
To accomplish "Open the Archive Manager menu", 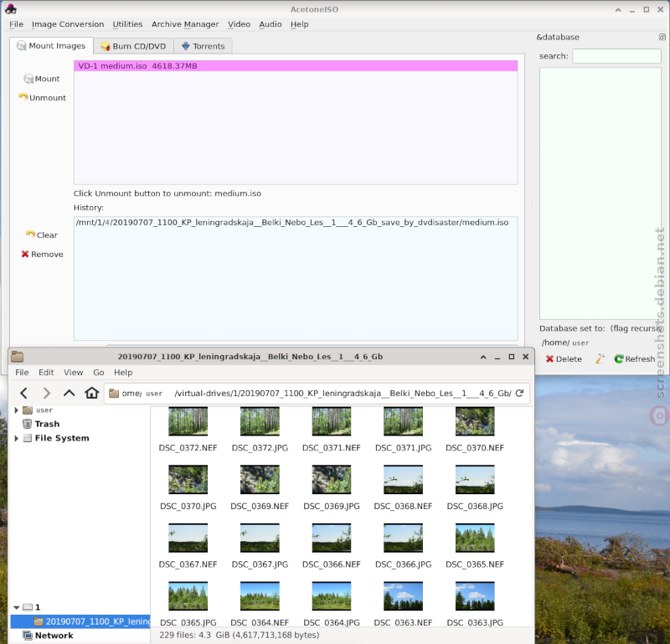I will click(185, 24).
